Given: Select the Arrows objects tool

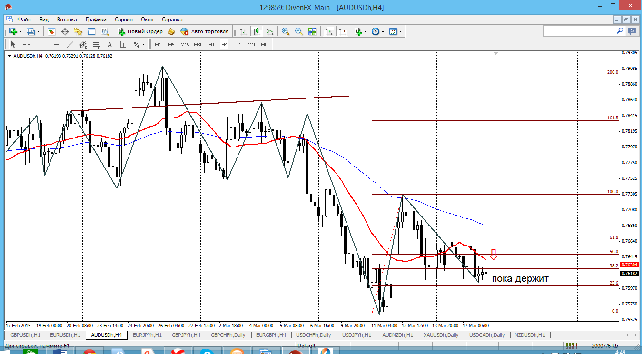Looking at the screenshot, I should 136,44.
